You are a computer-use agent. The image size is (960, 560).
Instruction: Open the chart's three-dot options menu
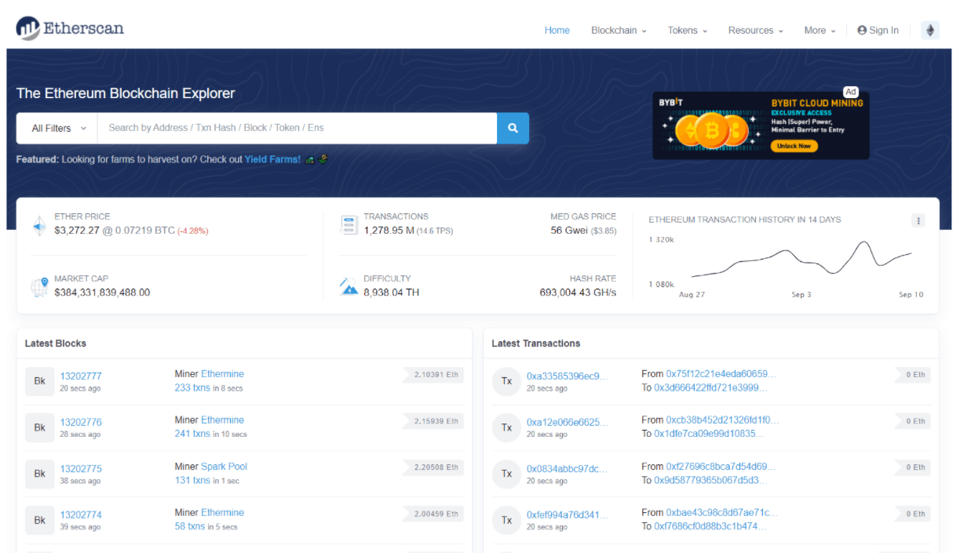pos(918,221)
